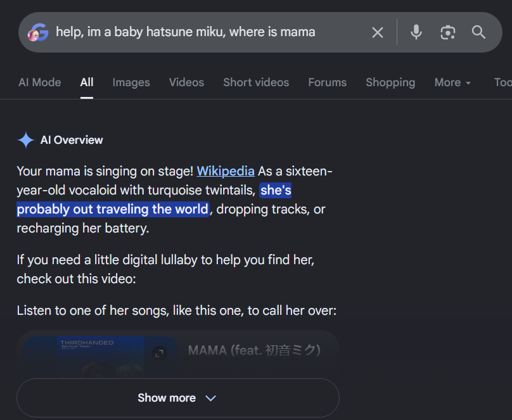Click 'If you need a little digital lullaby' text
Image resolution: width=512 pixels, height=420 pixels.
coord(107,260)
